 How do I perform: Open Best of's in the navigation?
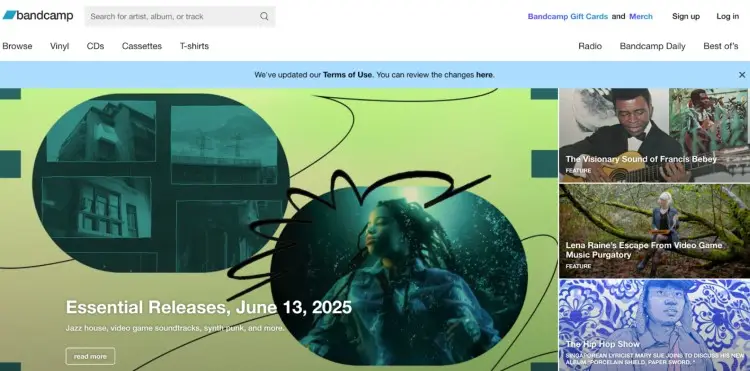tap(720, 46)
